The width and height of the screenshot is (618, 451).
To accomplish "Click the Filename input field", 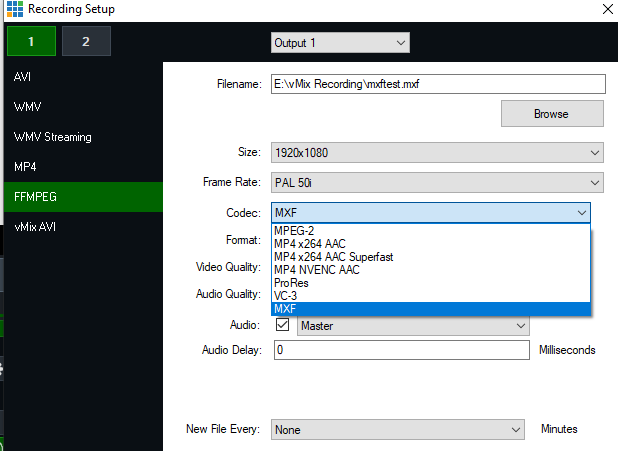I will pyautogui.click(x=438, y=84).
